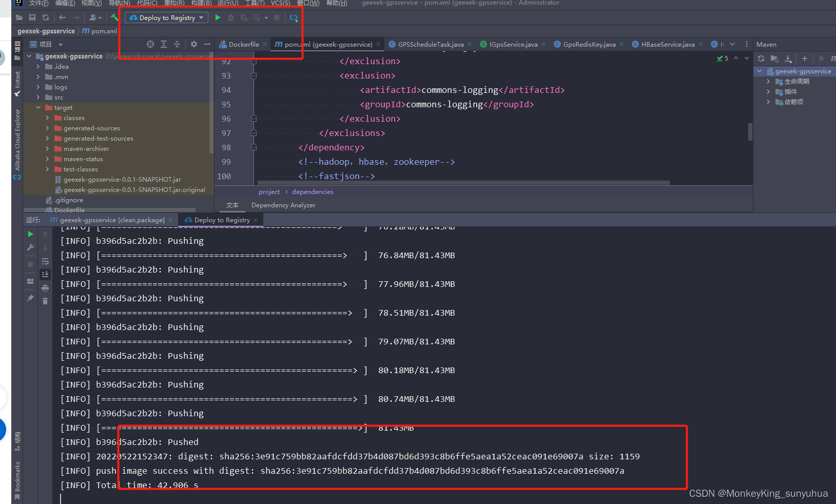Click the Select Opened File target icon
The image size is (836, 504).
[x=150, y=44]
